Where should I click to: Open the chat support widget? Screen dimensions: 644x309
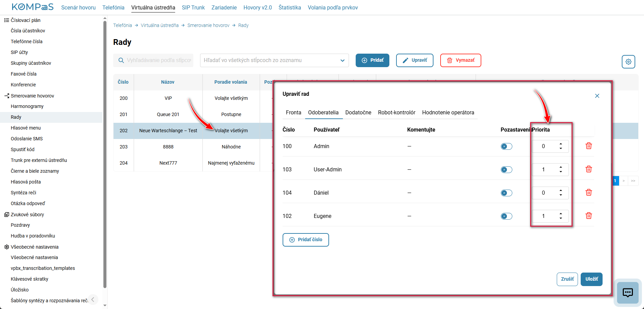pos(628,292)
